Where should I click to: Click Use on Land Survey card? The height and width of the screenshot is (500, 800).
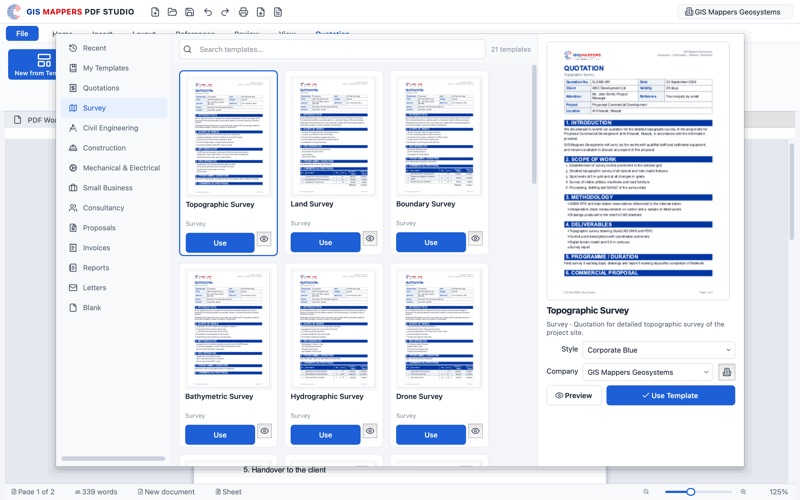point(326,242)
